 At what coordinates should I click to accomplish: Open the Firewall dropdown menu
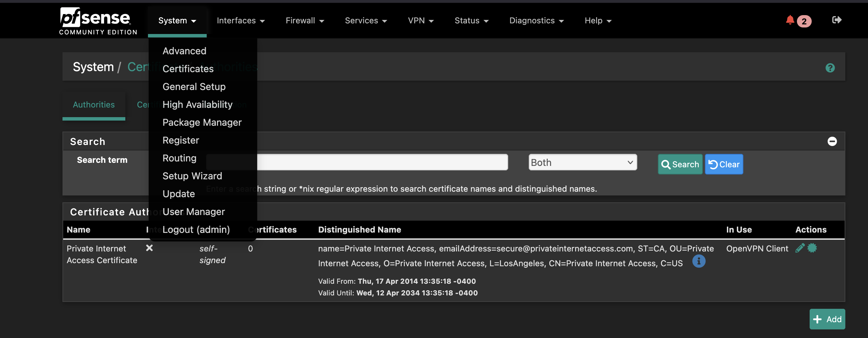coord(305,21)
